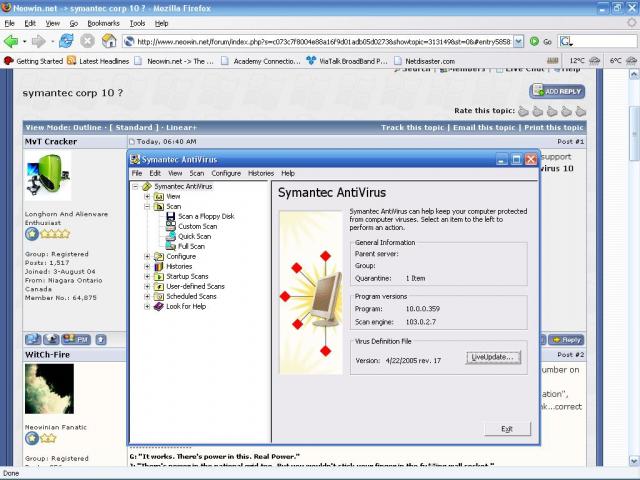Open the Firefox Tools menu
Screen dimensions: 640x480
tap(138, 23)
